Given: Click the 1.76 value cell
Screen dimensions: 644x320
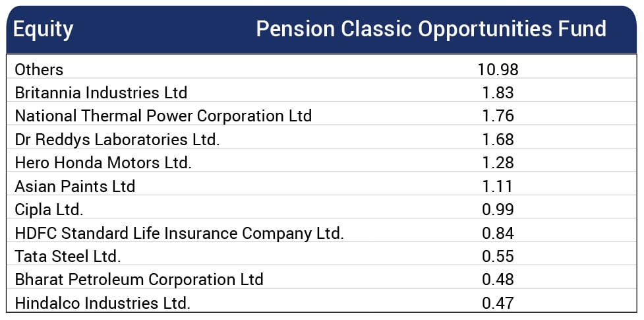Looking at the screenshot, I should pyautogui.click(x=498, y=116).
